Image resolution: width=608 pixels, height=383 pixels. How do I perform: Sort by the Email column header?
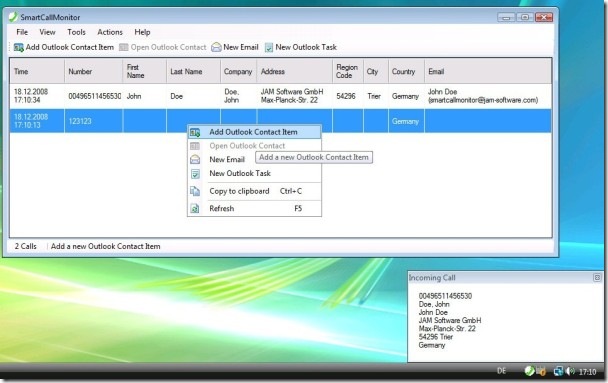click(x=488, y=71)
